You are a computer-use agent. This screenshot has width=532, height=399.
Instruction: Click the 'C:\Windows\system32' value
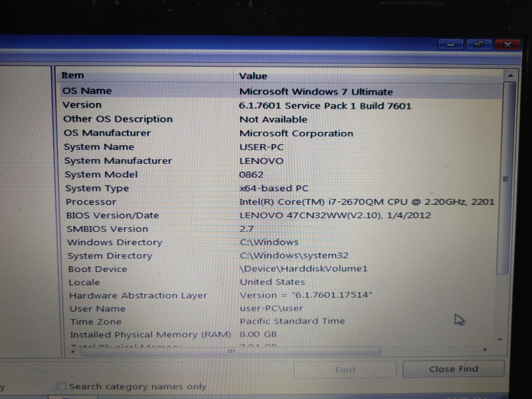pos(294,256)
